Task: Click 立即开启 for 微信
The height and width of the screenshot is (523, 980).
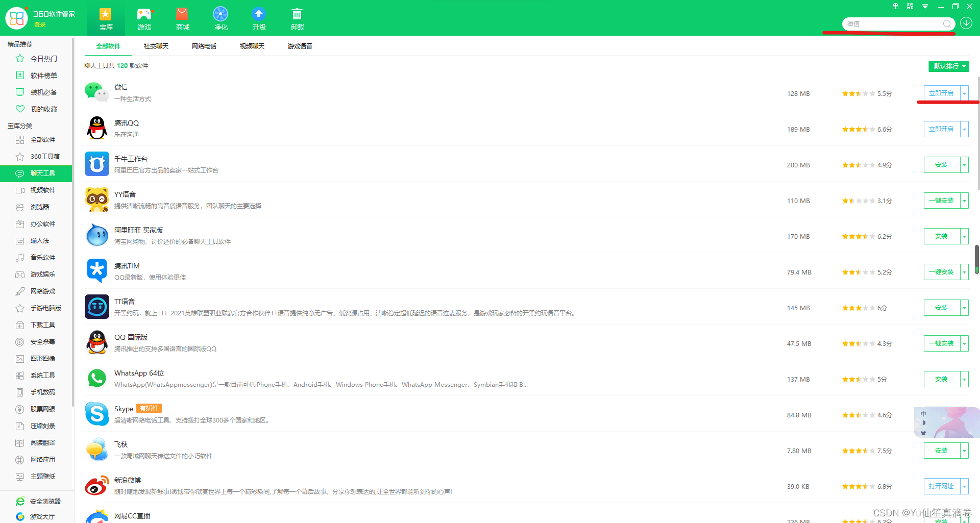Action: click(x=942, y=93)
